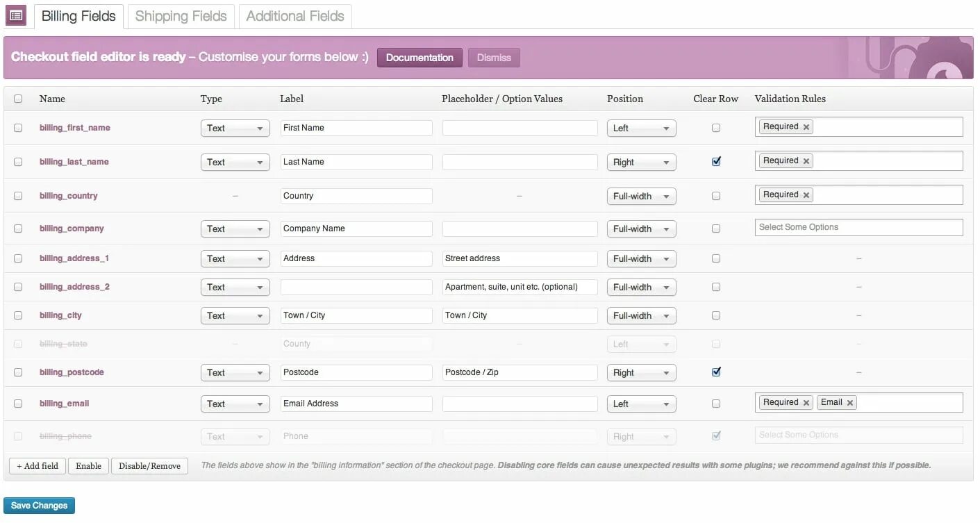Remove Required tag from billing_email validation

pos(806,403)
